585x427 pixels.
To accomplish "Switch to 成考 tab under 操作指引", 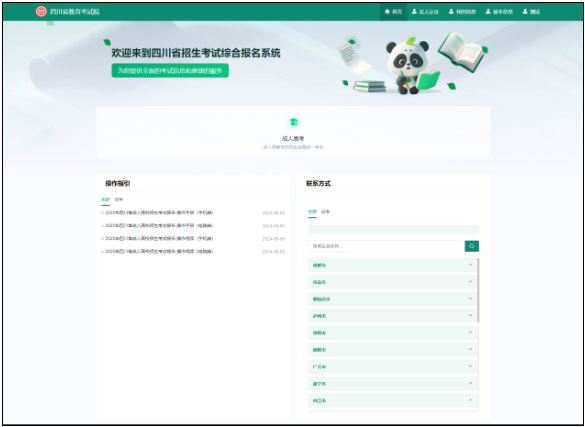I will coord(119,200).
